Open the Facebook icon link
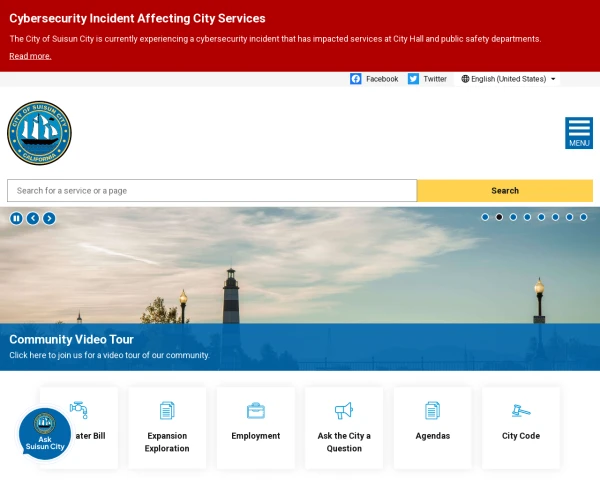The height and width of the screenshot is (480, 600). [x=355, y=79]
